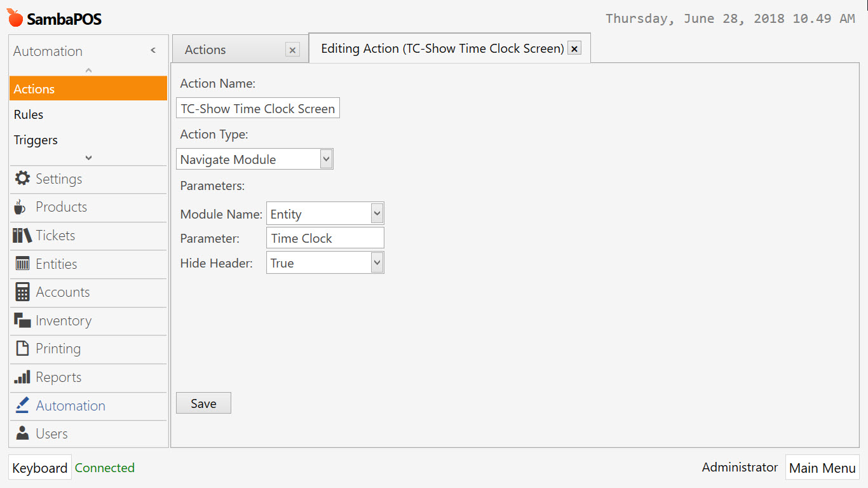Screen dimensions: 868x488
Task: Open the Users module
Action: (x=51, y=433)
